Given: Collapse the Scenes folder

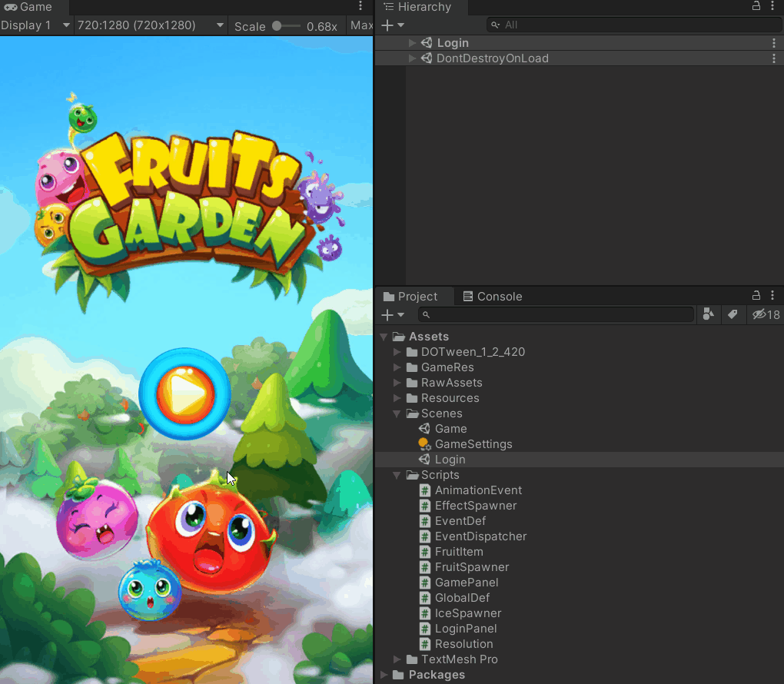Looking at the screenshot, I should pyautogui.click(x=397, y=413).
